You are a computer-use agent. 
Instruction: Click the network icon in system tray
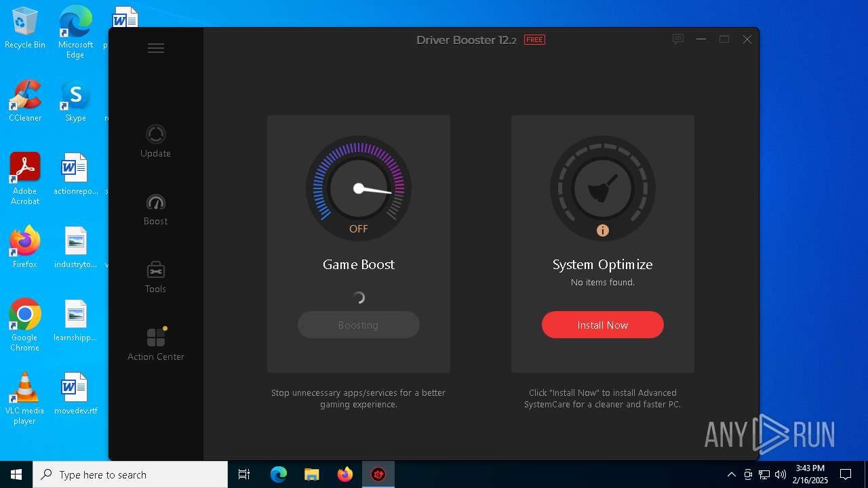tap(764, 474)
